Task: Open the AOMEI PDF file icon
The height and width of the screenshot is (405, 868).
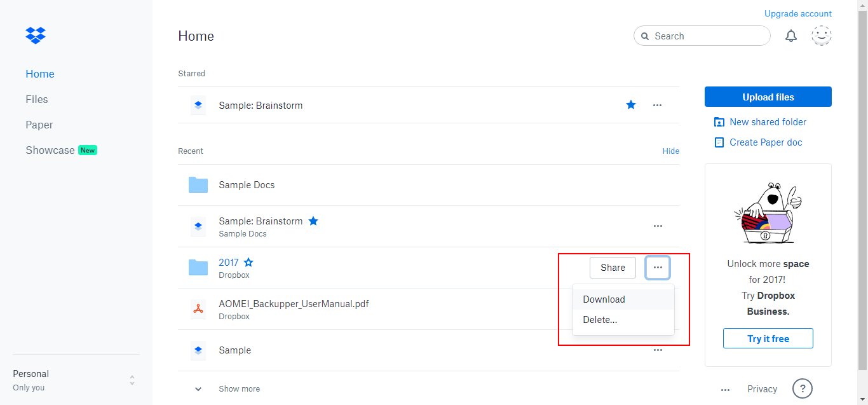Action: point(198,309)
